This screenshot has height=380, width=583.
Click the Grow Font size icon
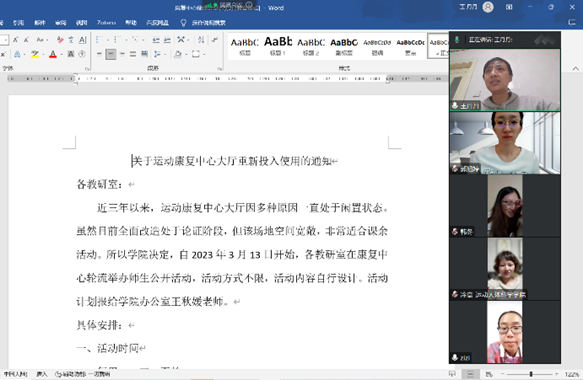(x=16, y=39)
